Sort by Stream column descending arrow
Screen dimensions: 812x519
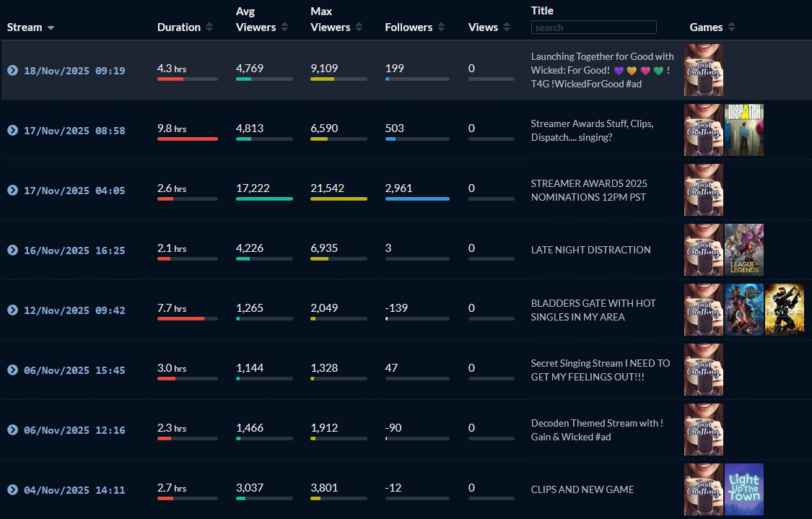(51, 28)
